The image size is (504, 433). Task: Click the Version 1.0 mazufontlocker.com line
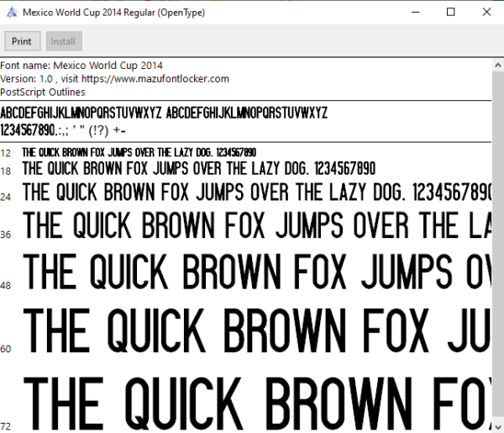tap(114, 79)
